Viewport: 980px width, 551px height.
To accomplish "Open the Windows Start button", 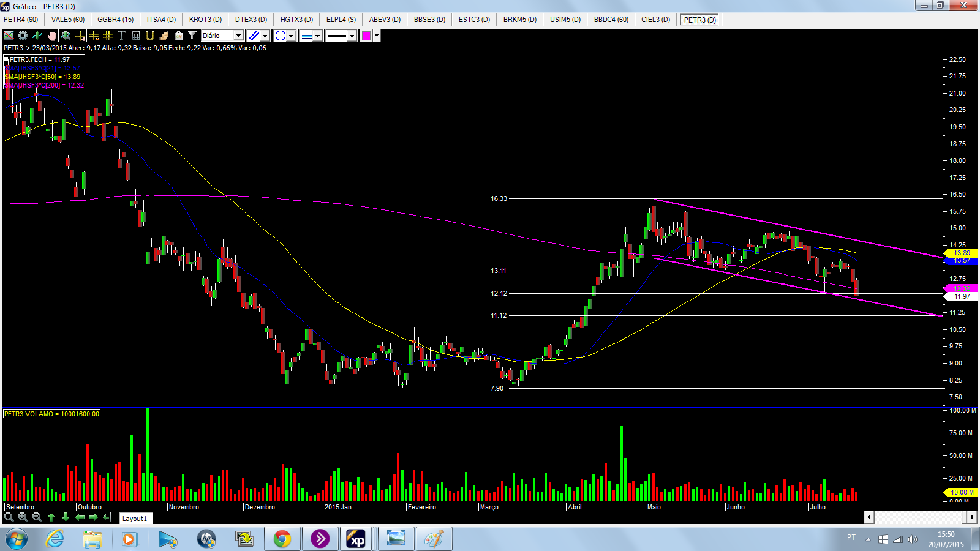I will [17, 539].
